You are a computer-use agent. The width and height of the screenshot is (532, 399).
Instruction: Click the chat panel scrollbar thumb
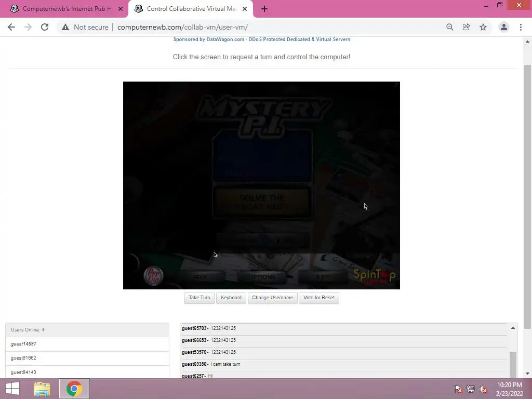point(513,365)
